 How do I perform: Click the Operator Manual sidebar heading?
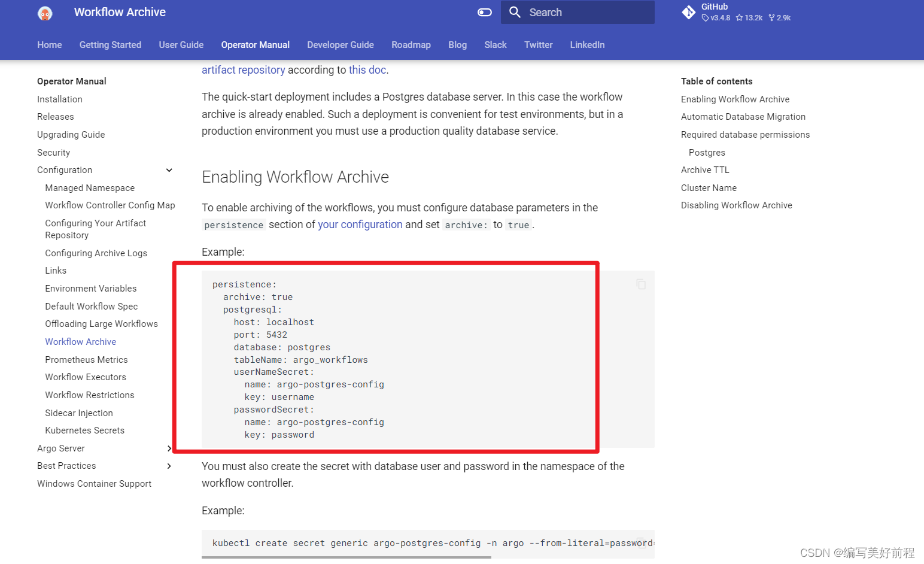[72, 81]
